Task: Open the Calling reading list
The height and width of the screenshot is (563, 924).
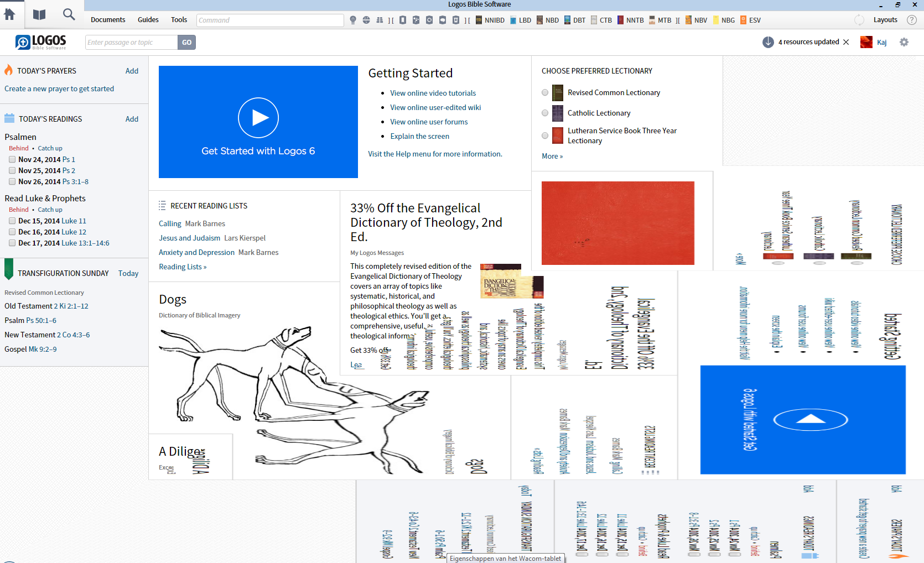Action: point(170,223)
